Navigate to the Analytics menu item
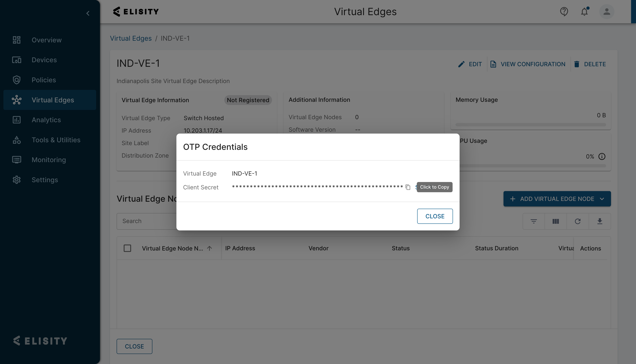Screen dimensions: 636x364 coord(46,120)
